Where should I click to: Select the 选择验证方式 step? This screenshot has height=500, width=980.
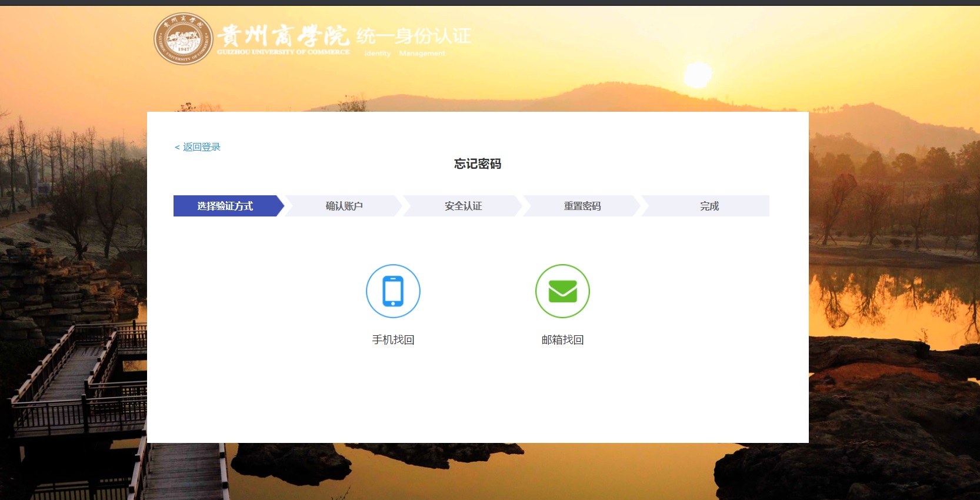pos(225,206)
